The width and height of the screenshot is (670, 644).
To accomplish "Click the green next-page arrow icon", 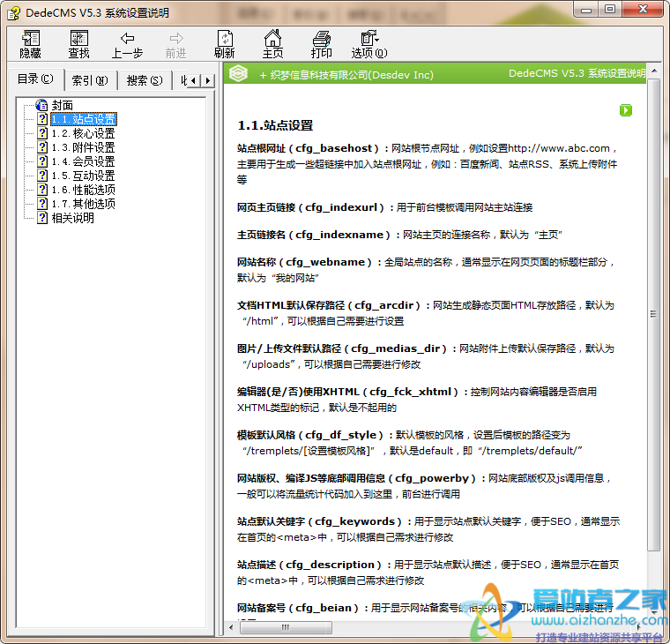I will click(x=626, y=110).
